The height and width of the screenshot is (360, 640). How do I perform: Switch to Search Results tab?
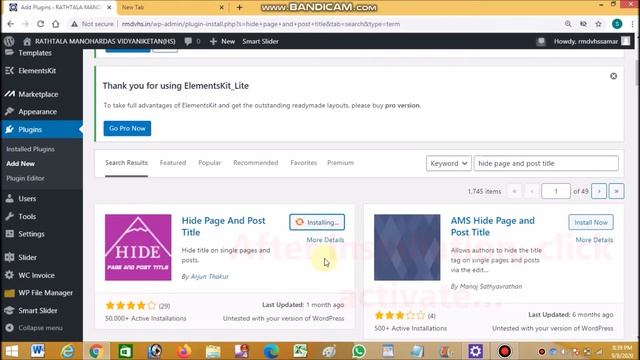coord(127,163)
